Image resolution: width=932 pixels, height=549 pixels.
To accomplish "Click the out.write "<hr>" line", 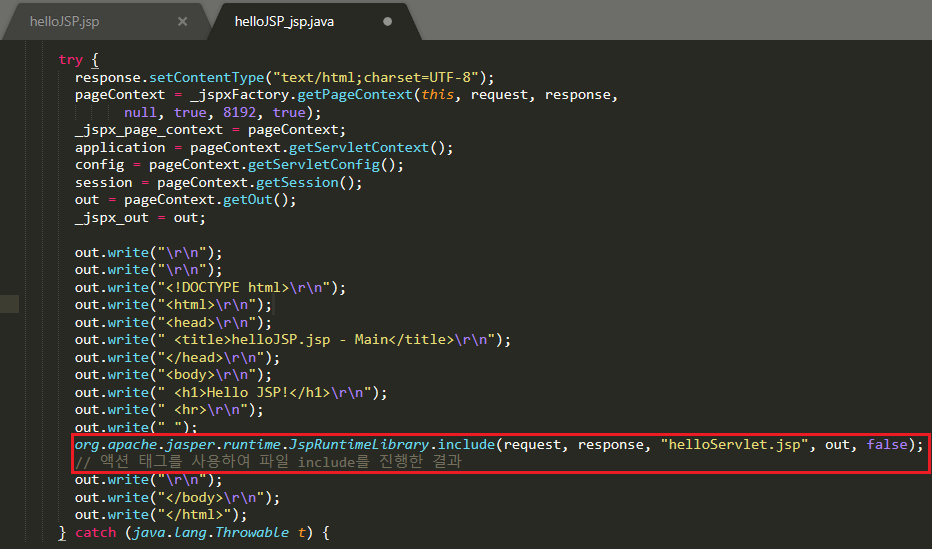I will click(x=169, y=410).
